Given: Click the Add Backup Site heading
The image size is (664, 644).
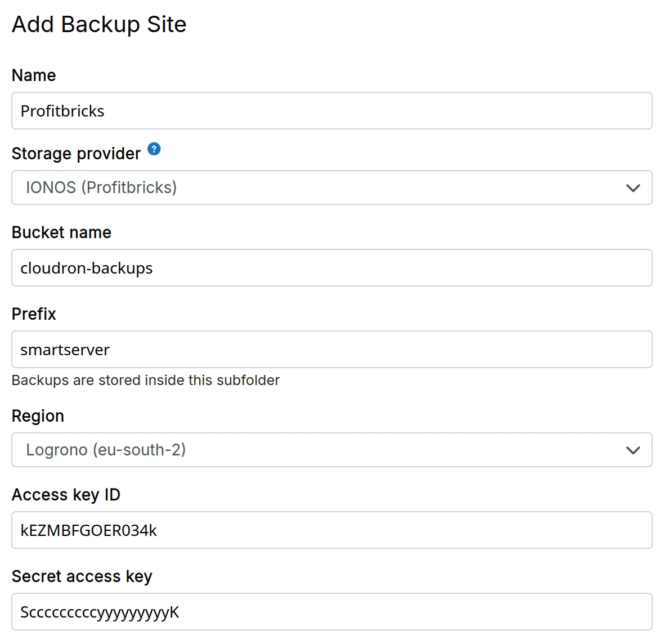Looking at the screenshot, I should (x=99, y=25).
